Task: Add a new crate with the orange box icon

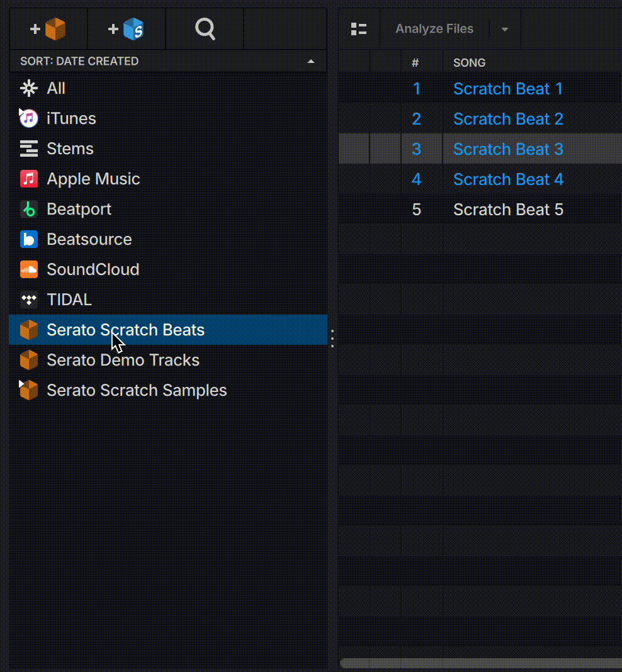Action: tap(48, 29)
